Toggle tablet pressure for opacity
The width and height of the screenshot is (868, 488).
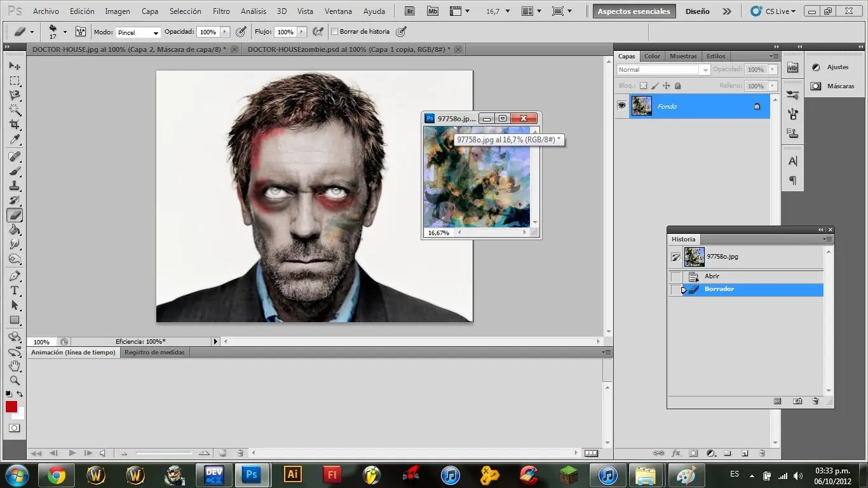241,31
